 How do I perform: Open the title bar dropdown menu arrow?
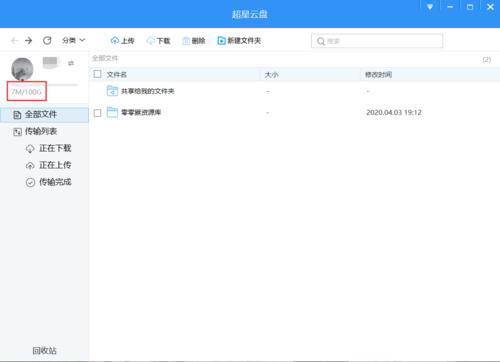click(430, 7)
